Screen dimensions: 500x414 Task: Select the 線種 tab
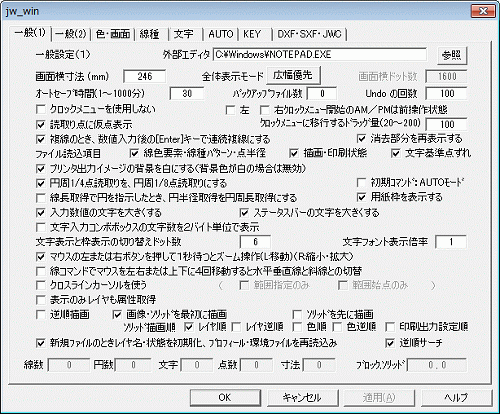tap(149, 34)
